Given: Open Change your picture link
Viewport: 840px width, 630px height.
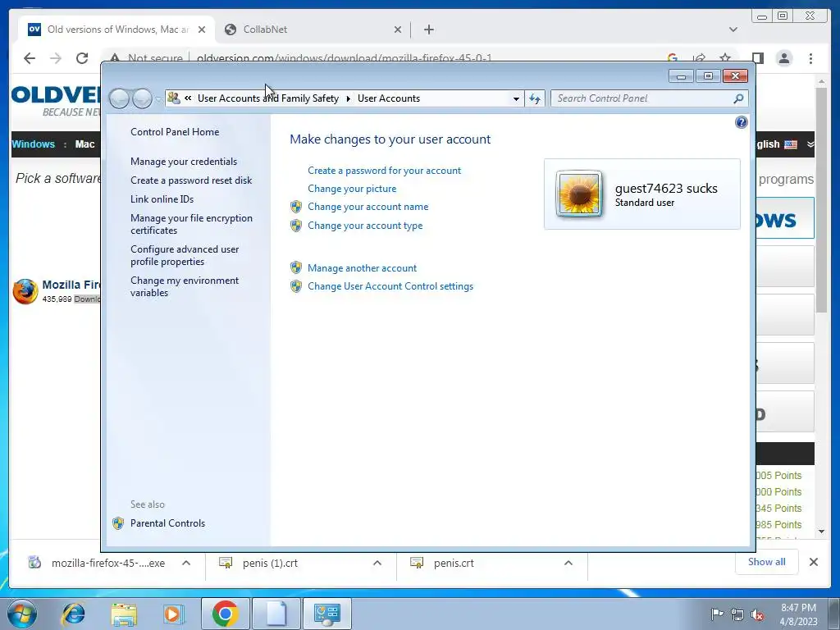Looking at the screenshot, I should click(x=352, y=189).
